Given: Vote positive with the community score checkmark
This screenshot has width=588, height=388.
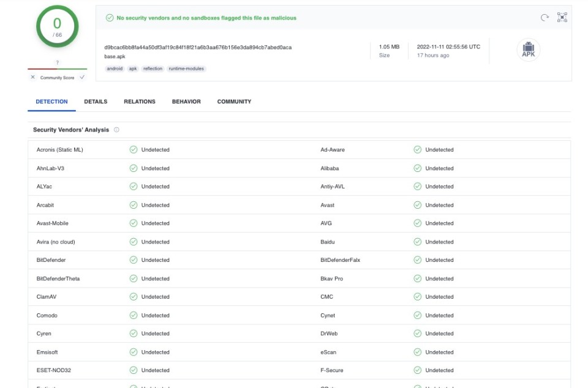Looking at the screenshot, I should coord(82,77).
